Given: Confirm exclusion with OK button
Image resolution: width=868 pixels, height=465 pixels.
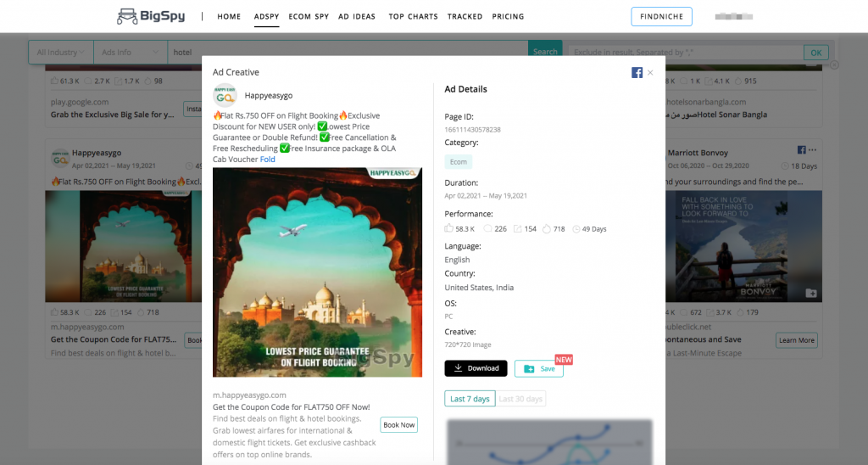Looking at the screenshot, I should [816, 53].
